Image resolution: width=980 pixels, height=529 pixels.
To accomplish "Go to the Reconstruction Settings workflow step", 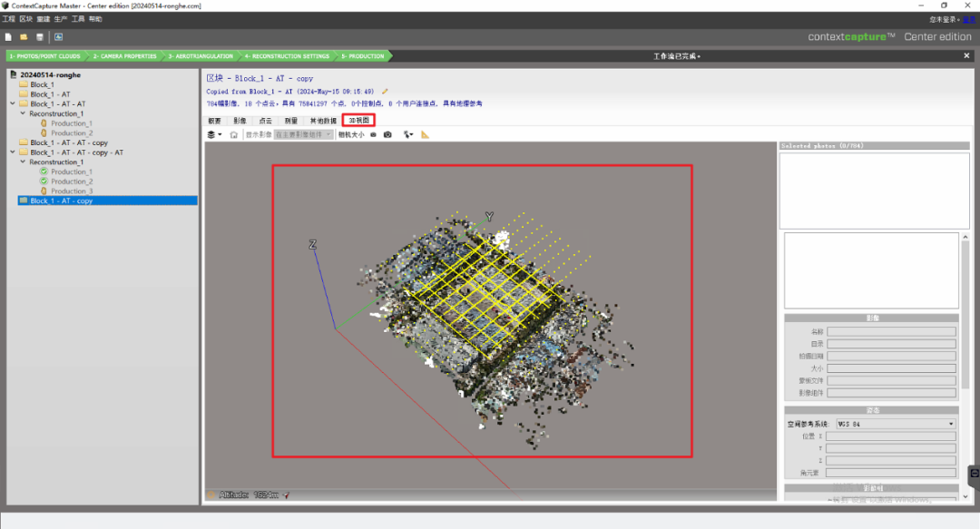I will pos(287,56).
